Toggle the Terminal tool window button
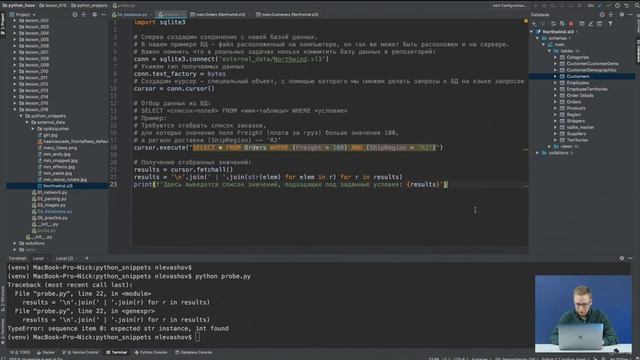Viewport: 640px width, 360px height. [x=116, y=352]
